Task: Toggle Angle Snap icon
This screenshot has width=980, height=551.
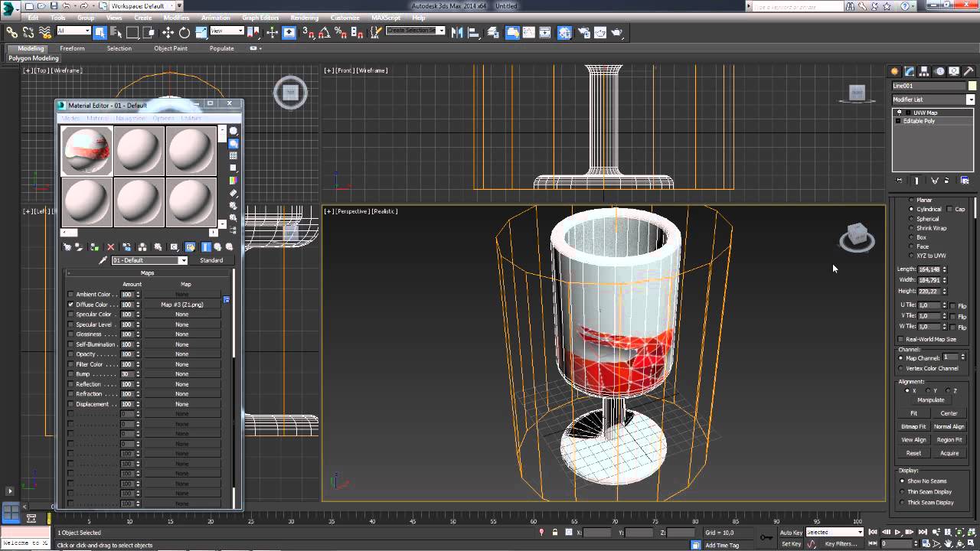Action: [325, 32]
